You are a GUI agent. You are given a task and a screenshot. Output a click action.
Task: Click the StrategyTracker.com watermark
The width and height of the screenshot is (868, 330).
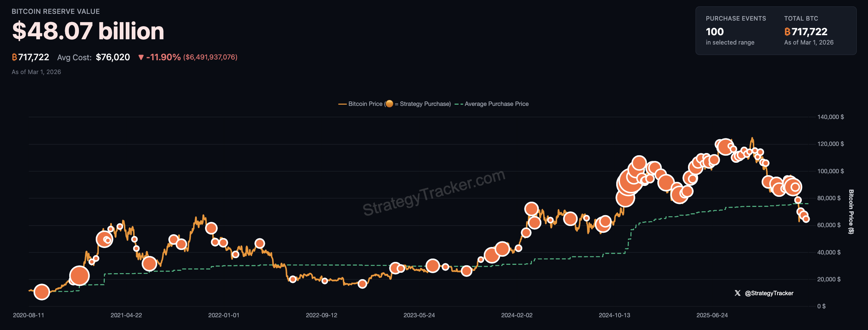tap(434, 193)
